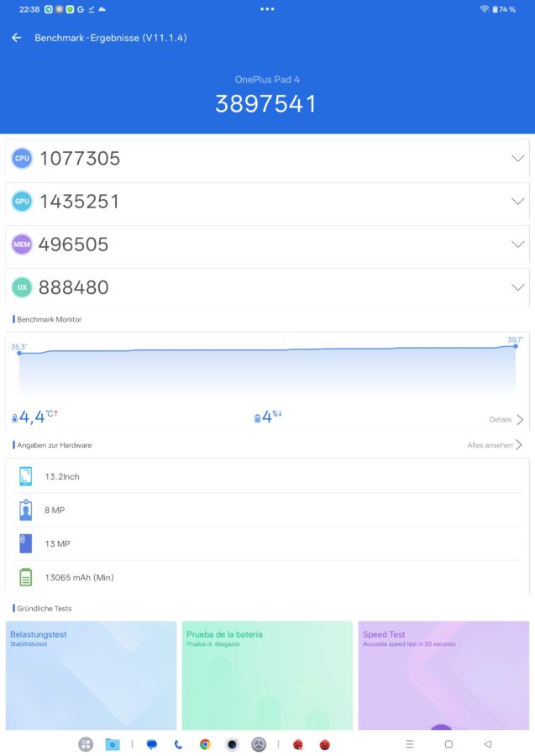Tap the UX score badge icon
The height and width of the screenshot is (756, 535).
tap(22, 287)
